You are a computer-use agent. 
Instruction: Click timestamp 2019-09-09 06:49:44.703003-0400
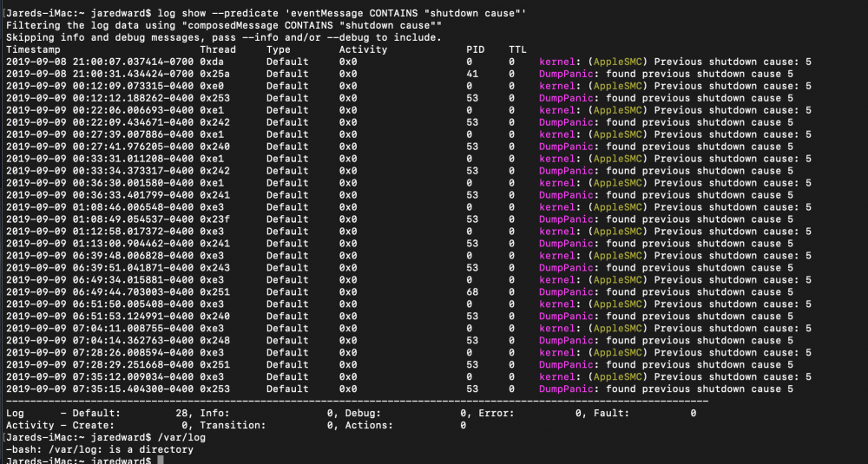[x=100, y=292]
